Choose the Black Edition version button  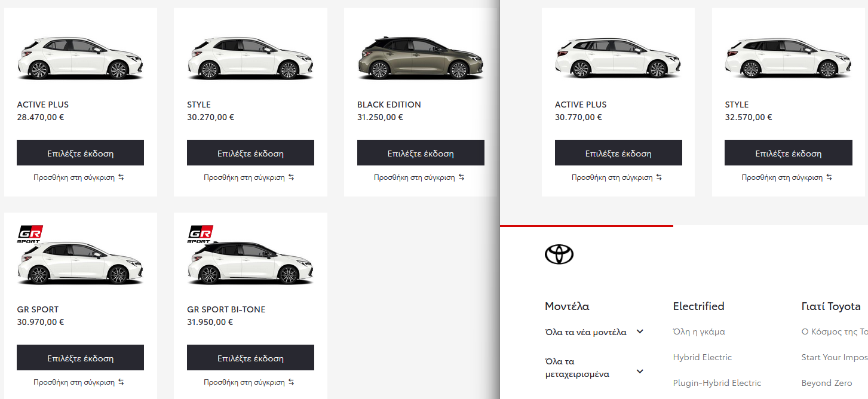421,153
